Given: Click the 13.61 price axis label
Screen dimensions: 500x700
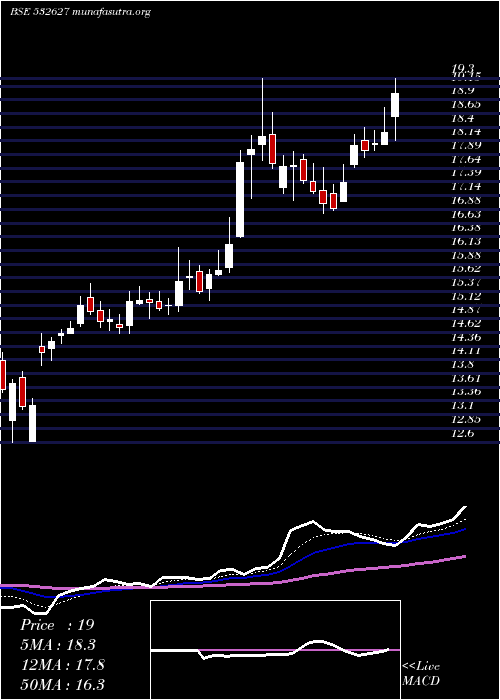Looking at the screenshot, I should point(466,379).
